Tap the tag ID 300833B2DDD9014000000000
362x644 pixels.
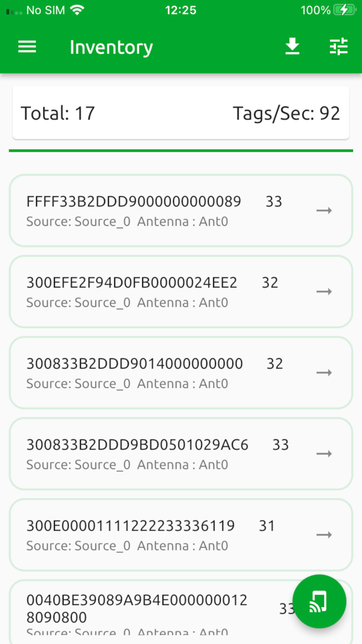134,364
